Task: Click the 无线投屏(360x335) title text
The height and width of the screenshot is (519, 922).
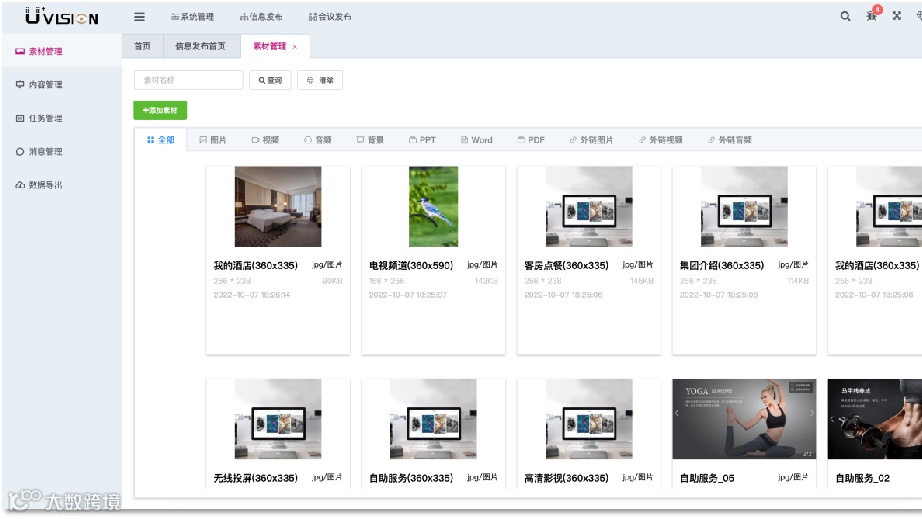Action: [x=256, y=478]
